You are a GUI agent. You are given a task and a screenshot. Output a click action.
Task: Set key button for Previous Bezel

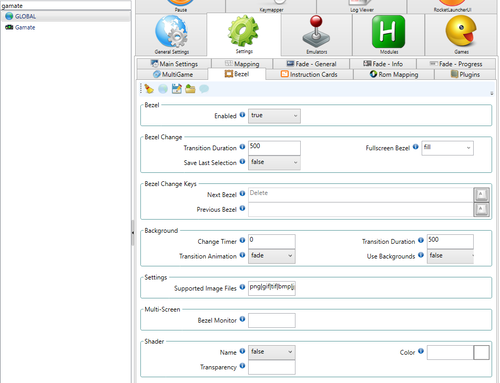tap(481, 209)
